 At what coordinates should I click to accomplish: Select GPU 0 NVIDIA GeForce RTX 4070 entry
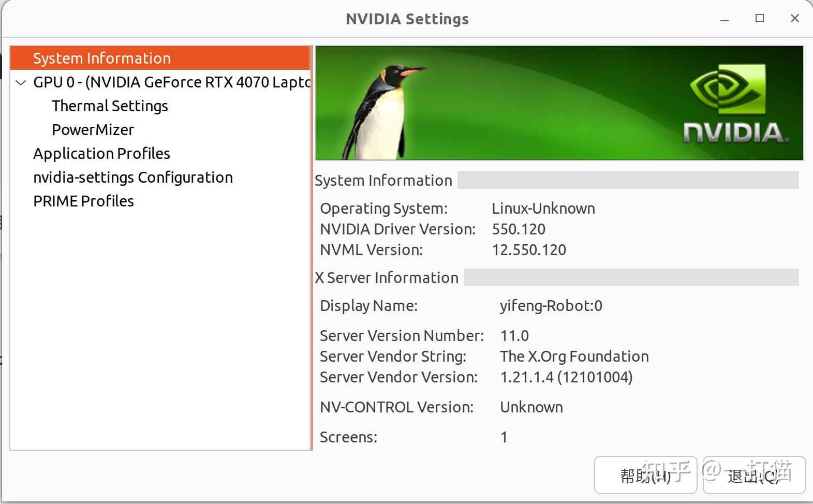(x=171, y=82)
